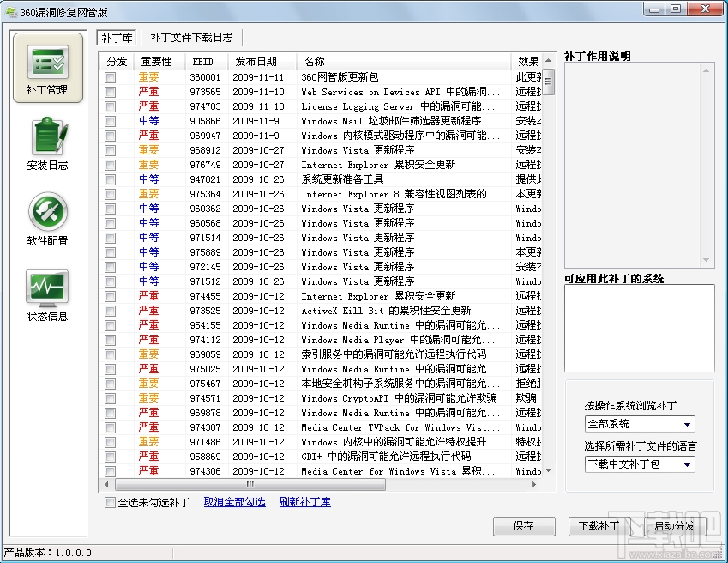
Task: Check the distribution checkbox for KBID 360001
Action: 110,77
